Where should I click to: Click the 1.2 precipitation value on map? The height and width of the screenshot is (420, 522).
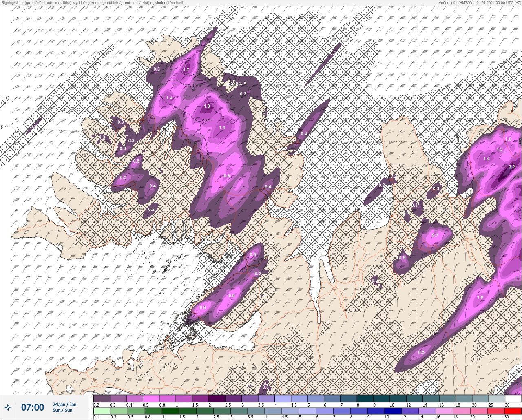[500, 150]
